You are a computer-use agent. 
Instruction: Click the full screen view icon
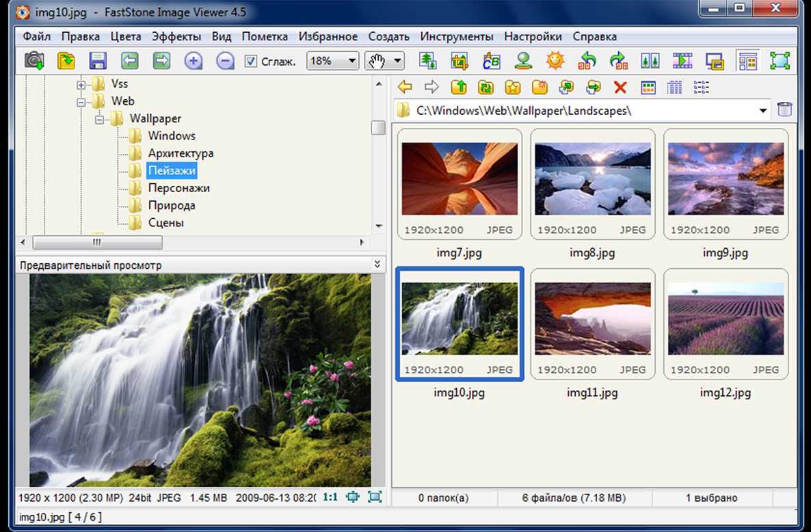click(x=780, y=61)
